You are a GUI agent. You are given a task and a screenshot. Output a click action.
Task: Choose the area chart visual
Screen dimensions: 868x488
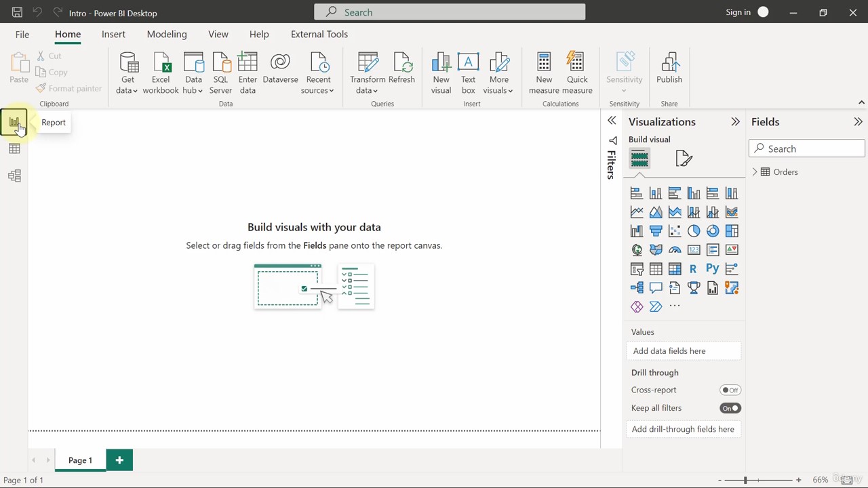coord(656,212)
